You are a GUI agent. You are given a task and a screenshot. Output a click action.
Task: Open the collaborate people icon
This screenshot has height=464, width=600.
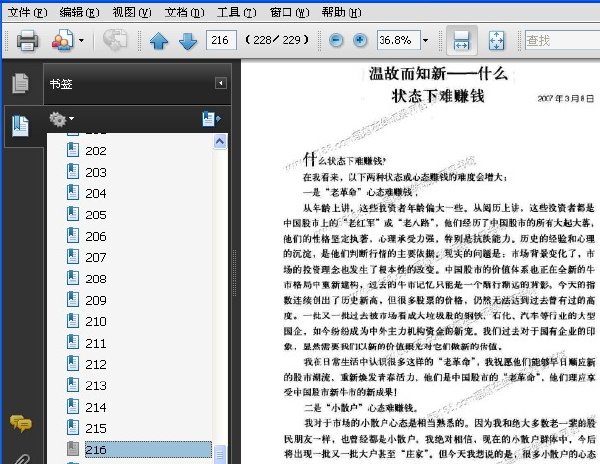coord(62,40)
